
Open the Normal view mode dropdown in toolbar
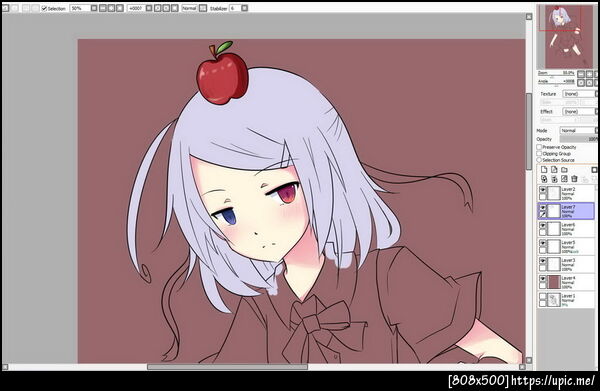[189, 8]
